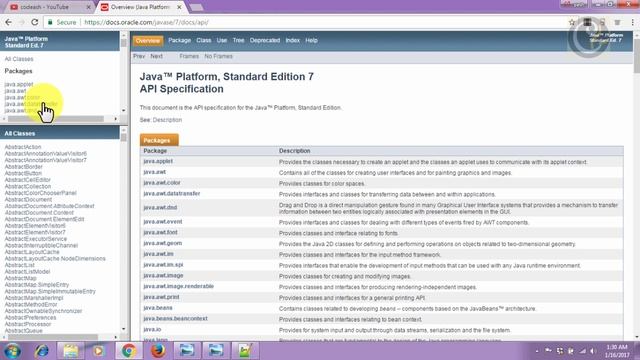Click down arrow of packages frame scrollbar
Screen dimensions: 640x360
pyautogui.click(x=124, y=110)
